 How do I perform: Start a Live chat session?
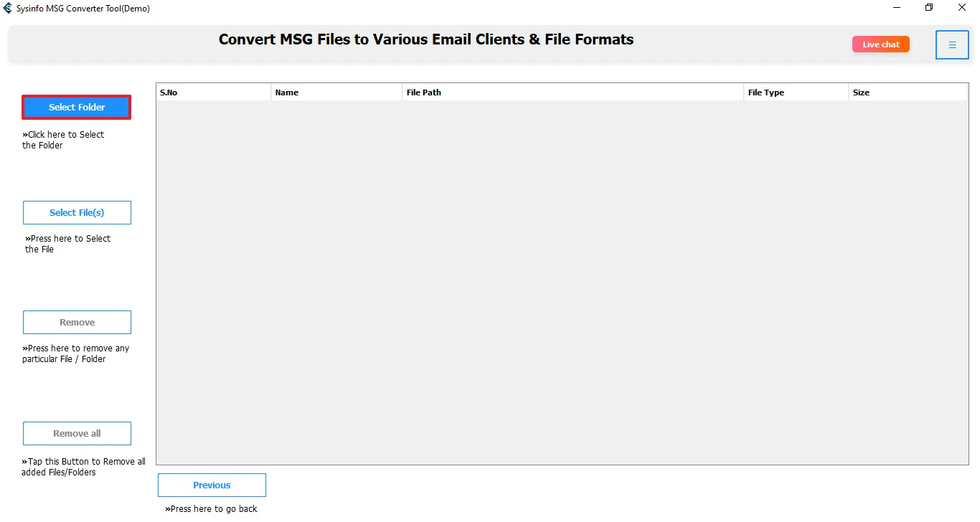click(880, 44)
